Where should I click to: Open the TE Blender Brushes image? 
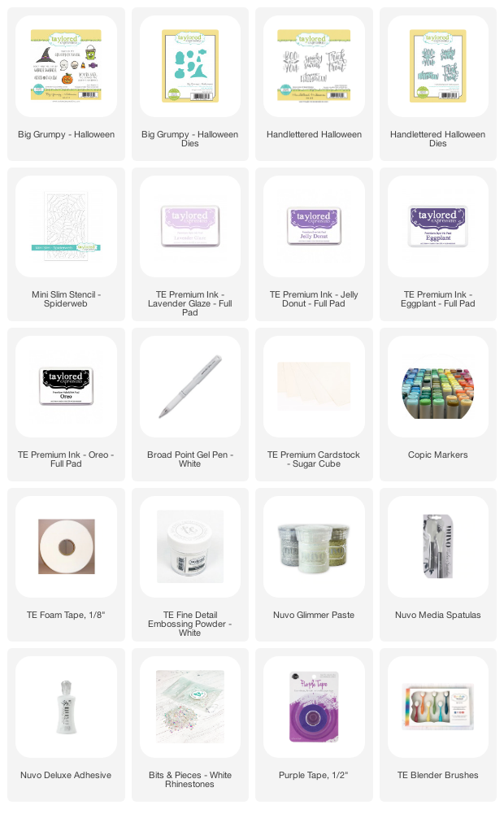point(437,707)
